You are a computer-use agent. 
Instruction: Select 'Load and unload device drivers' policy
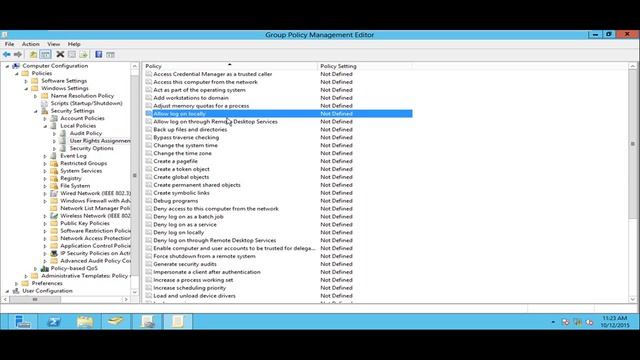click(x=194, y=296)
